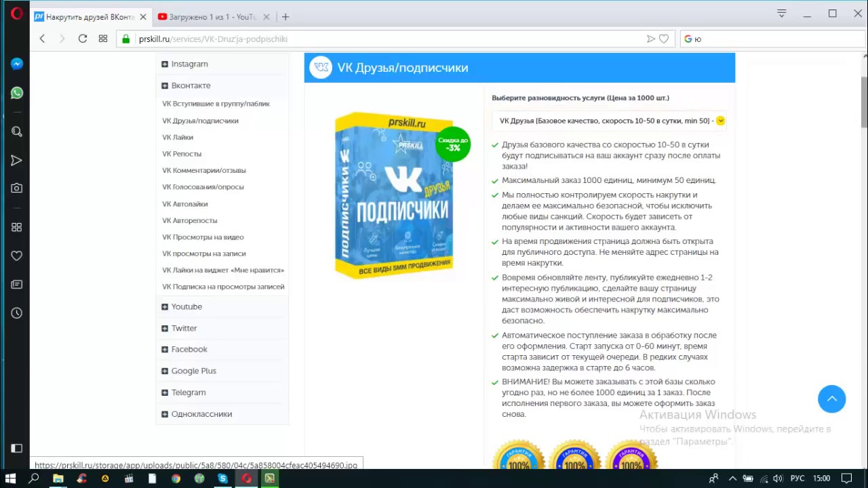
Task: Open VK Друзья/подписчики sidebar link
Action: click(200, 121)
